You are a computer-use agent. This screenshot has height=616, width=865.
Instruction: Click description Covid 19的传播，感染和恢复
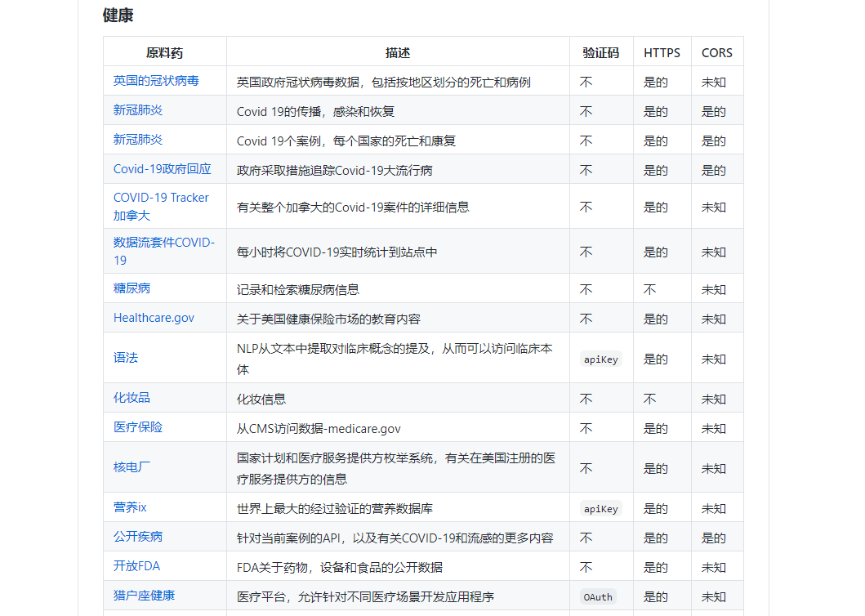[x=316, y=111]
